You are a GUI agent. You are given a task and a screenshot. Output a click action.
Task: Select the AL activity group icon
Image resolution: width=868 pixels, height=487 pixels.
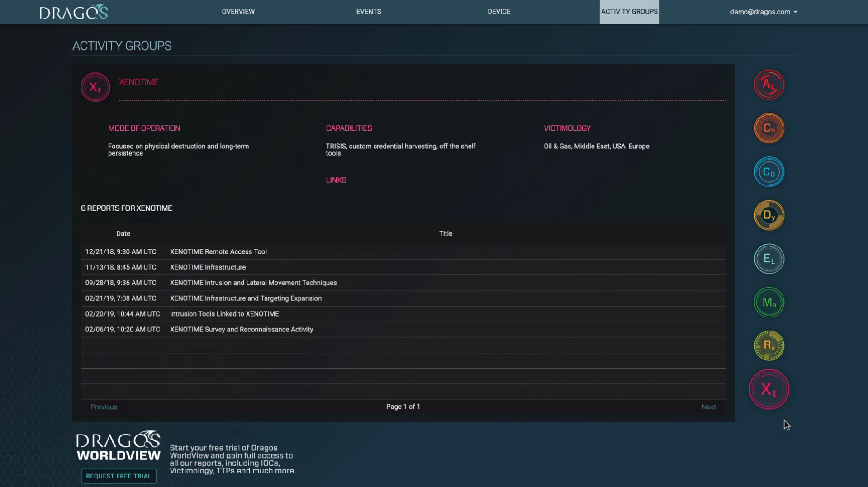[x=769, y=85]
